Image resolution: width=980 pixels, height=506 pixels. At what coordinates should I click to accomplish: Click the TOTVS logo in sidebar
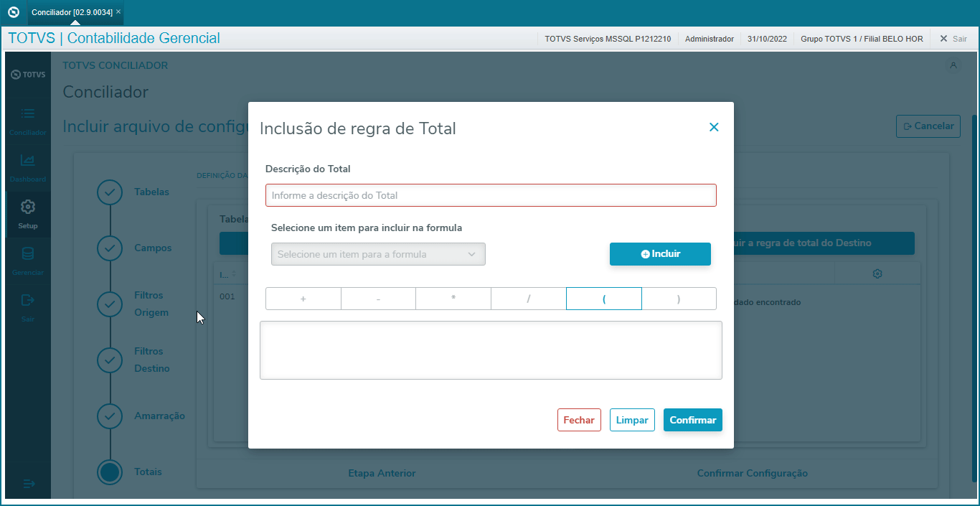[28, 75]
